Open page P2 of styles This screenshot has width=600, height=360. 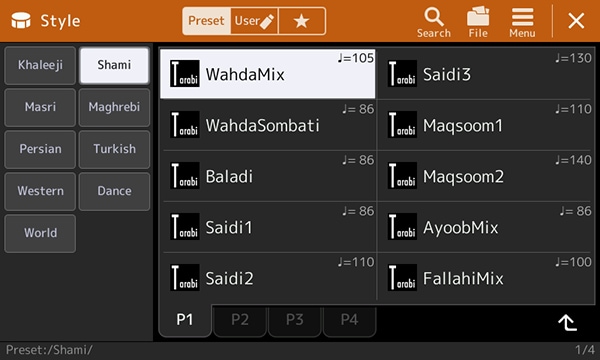click(240, 320)
